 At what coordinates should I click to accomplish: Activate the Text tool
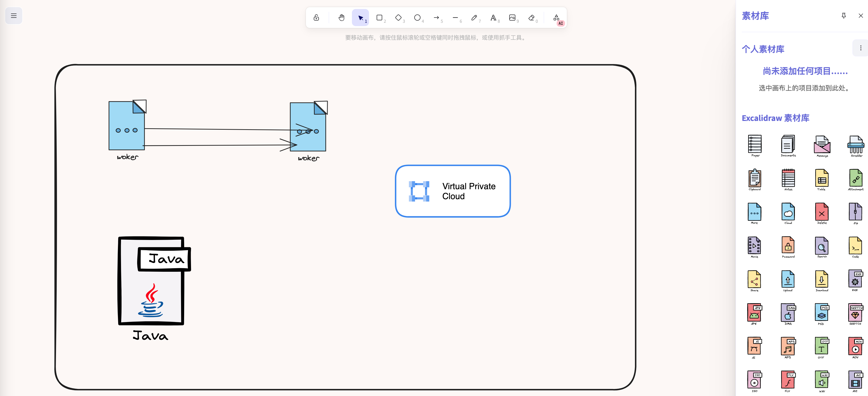493,18
